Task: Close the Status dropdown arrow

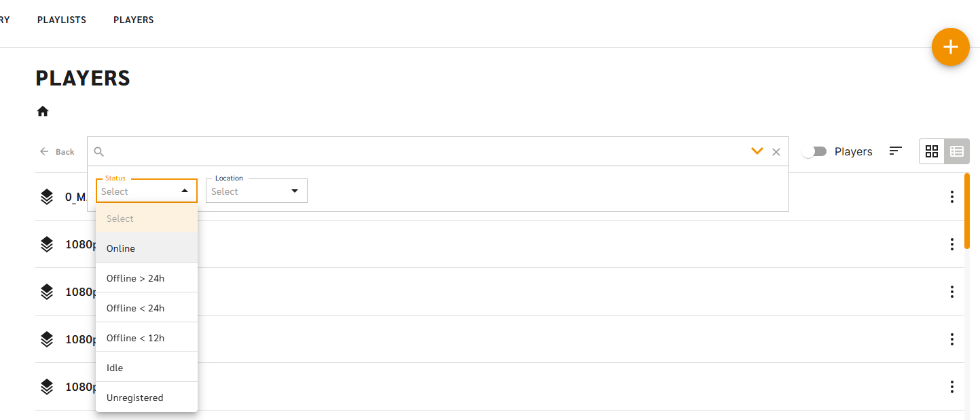Action: click(x=185, y=191)
